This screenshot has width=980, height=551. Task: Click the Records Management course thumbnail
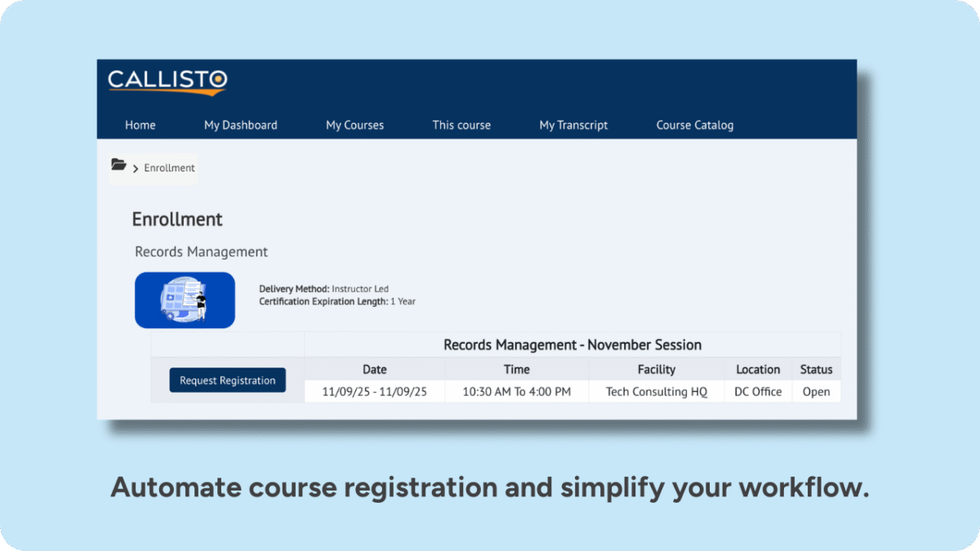click(185, 300)
